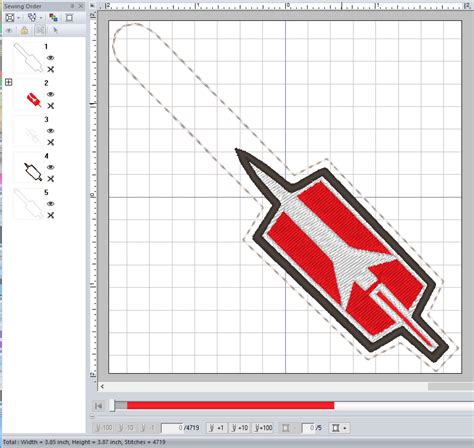474x448 pixels.
Task: Toggle visibility eye for sewing item 1
Action: [x=50, y=58]
